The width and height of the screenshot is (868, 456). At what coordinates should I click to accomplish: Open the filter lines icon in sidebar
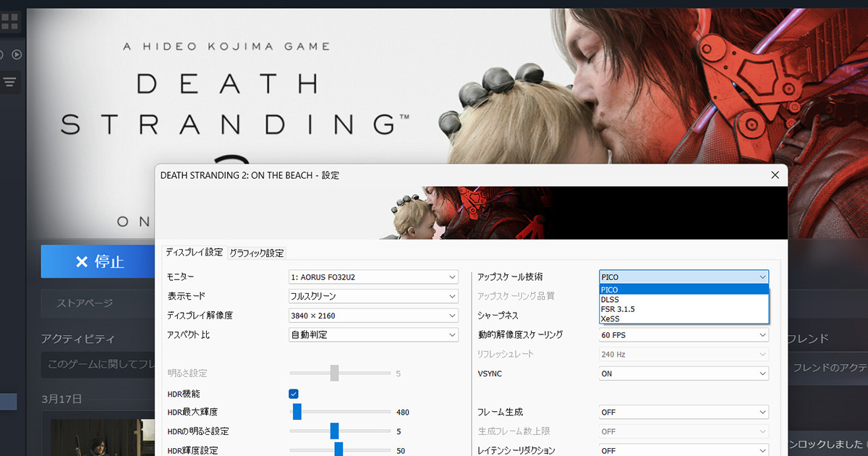9,82
